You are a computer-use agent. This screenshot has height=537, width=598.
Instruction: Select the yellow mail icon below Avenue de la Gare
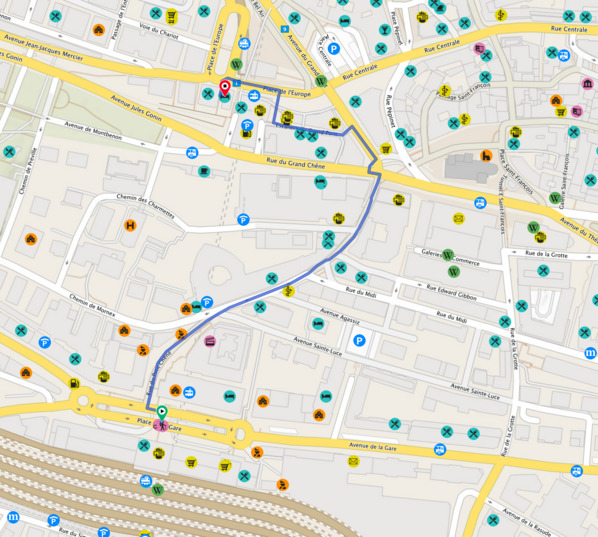click(354, 461)
